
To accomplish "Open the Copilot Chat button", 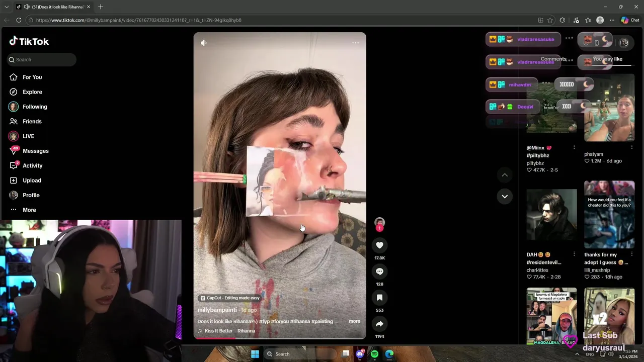I will pyautogui.click(x=630, y=20).
